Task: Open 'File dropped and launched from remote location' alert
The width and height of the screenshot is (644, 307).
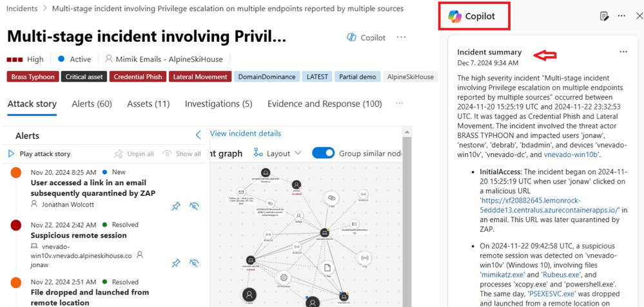Action: [90, 297]
